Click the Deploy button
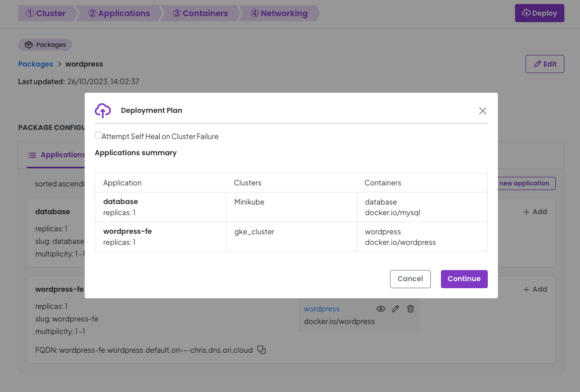This screenshot has width=580, height=392. (539, 13)
